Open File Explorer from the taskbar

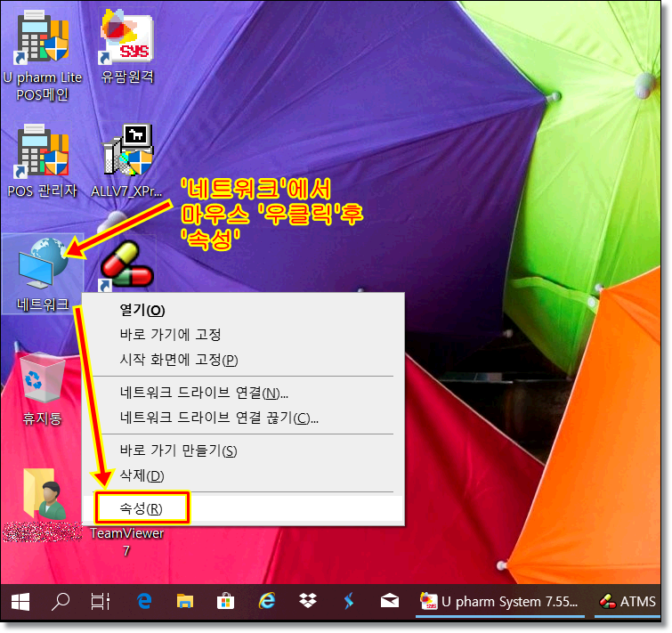[x=185, y=601]
